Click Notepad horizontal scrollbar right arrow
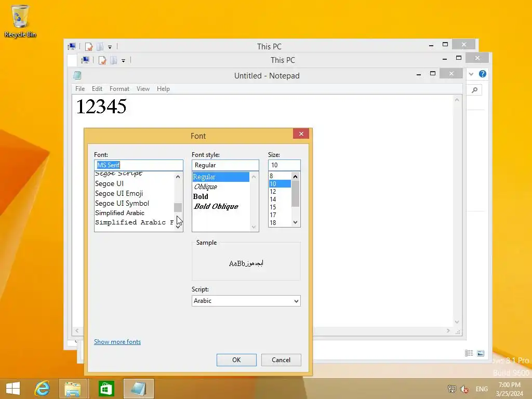Image resolution: width=532 pixels, height=399 pixels. click(x=448, y=330)
